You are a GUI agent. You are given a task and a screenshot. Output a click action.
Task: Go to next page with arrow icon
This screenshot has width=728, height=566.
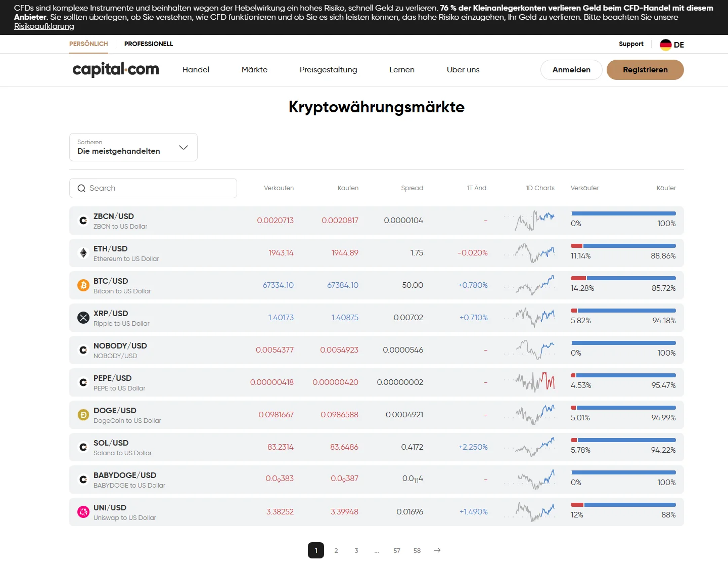tap(437, 550)
